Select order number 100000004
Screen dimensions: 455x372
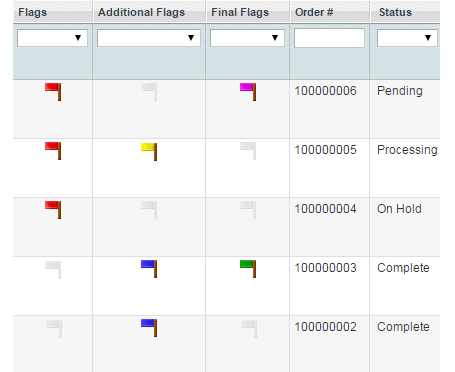click(x=325, y=209)
